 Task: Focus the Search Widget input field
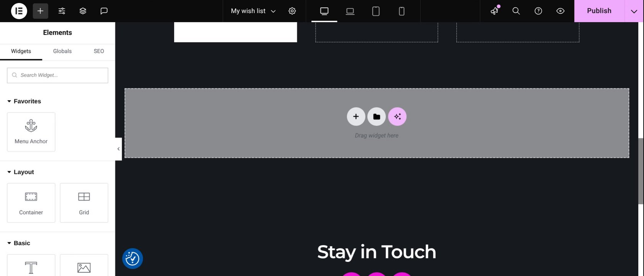57,76
